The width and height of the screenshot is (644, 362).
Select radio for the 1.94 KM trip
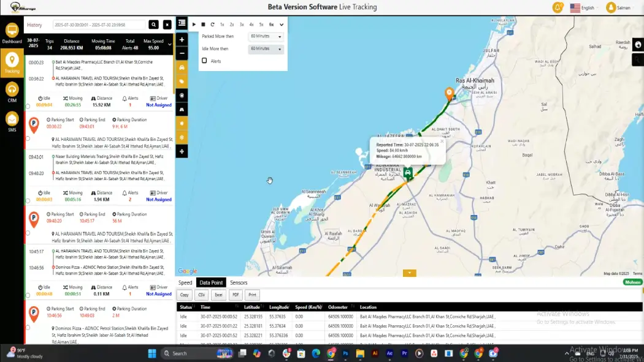pos(28,201)
